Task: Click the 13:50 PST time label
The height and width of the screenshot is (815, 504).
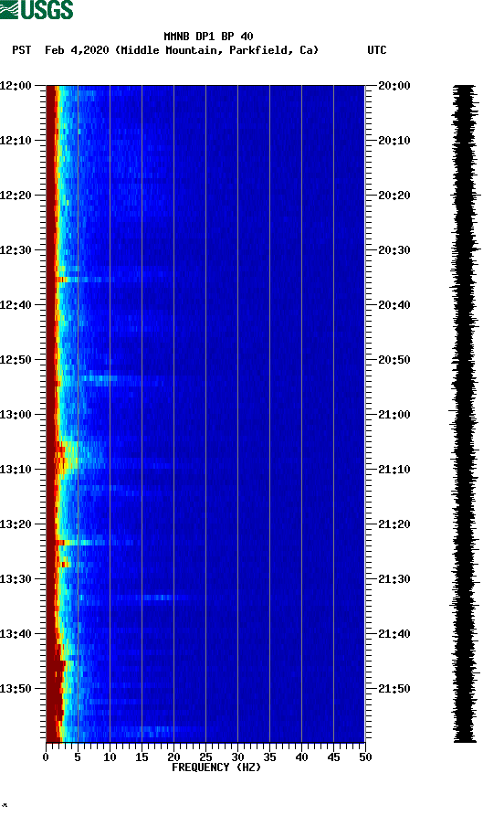Action: 16,689
